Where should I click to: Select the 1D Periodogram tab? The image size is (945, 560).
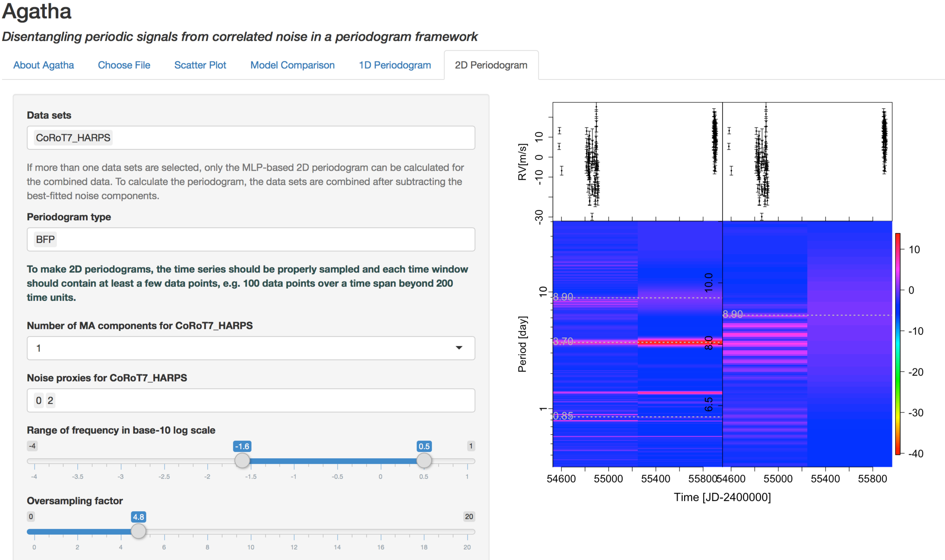click(395, 65)
